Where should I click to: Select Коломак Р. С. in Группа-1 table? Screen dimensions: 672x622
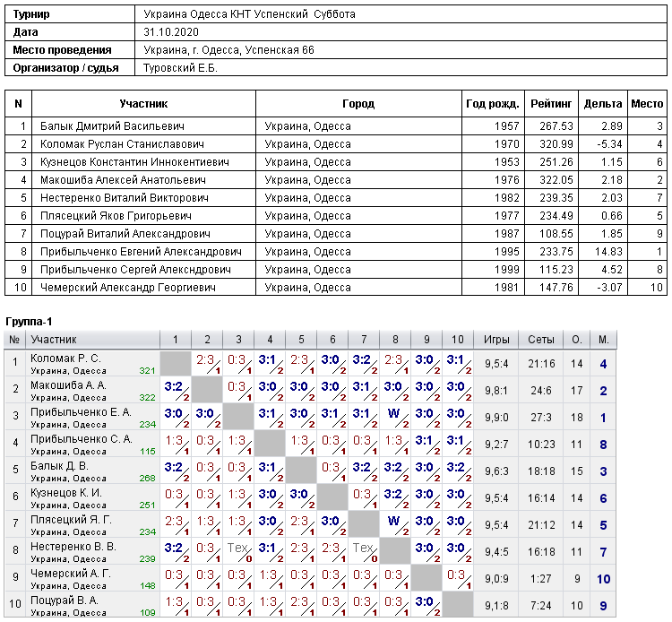[65, 359]
